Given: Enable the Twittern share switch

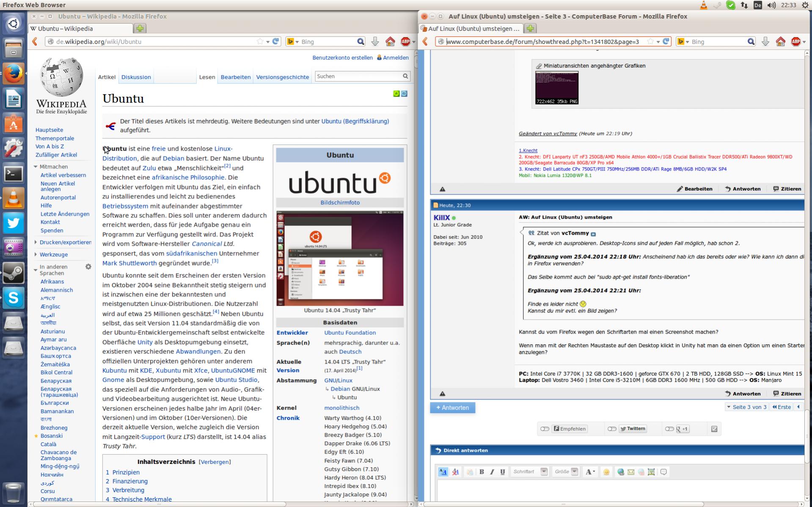Looking at the screenshot, I should 612,429.
